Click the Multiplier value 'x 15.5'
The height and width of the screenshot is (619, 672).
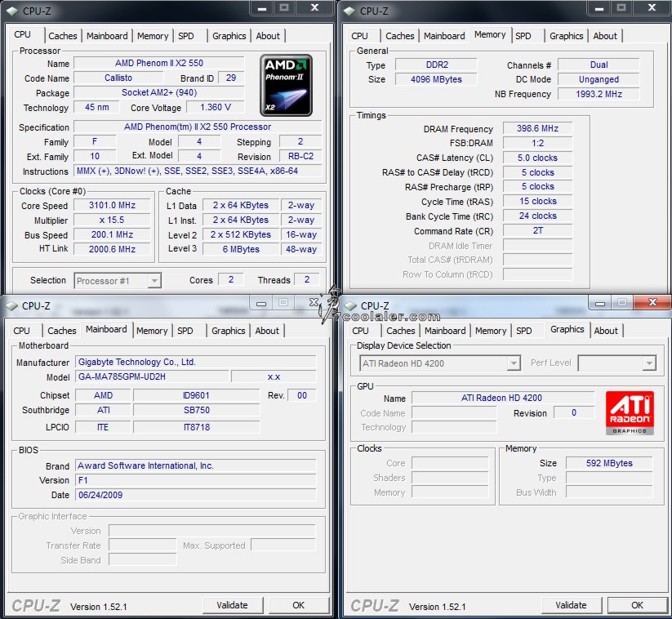pyautogui.click(x=113, y=220)
